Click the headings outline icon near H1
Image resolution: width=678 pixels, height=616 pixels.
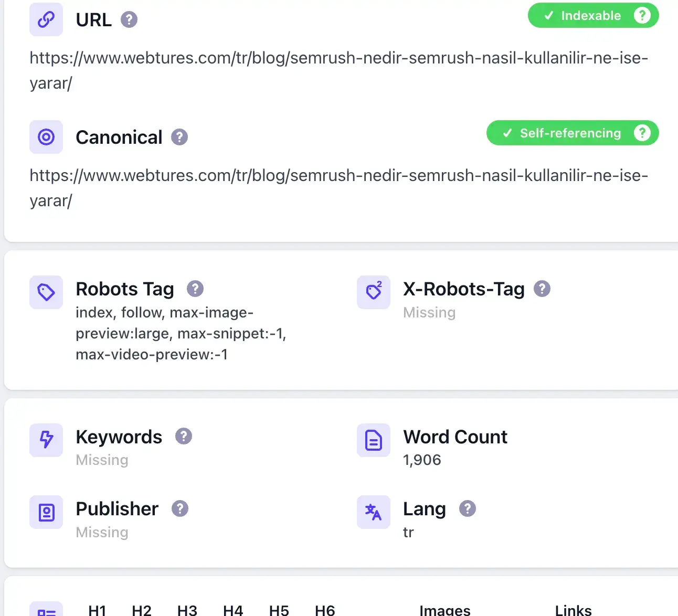coord(46,610)
